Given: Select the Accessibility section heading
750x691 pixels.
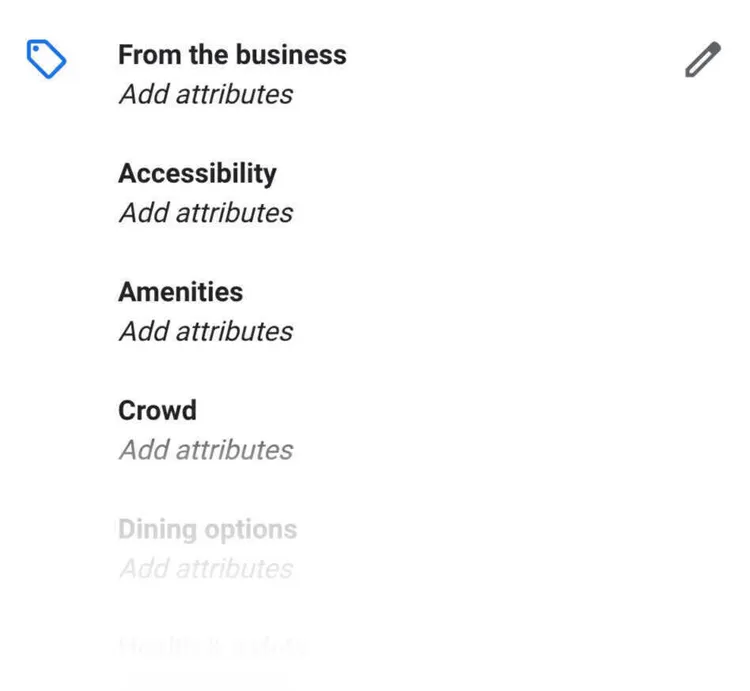Looking at the screenshot, I should point(197,174).
